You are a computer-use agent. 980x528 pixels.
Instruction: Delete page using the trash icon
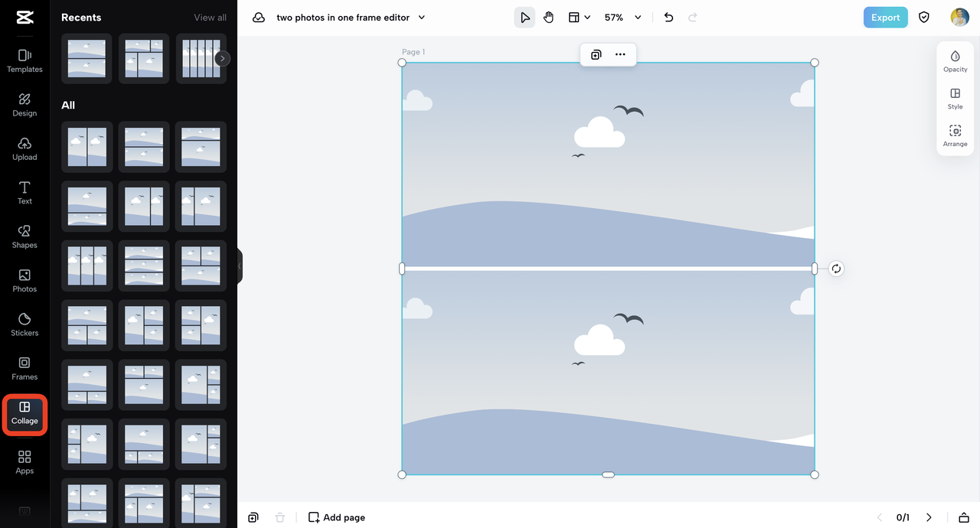(280, 517)
